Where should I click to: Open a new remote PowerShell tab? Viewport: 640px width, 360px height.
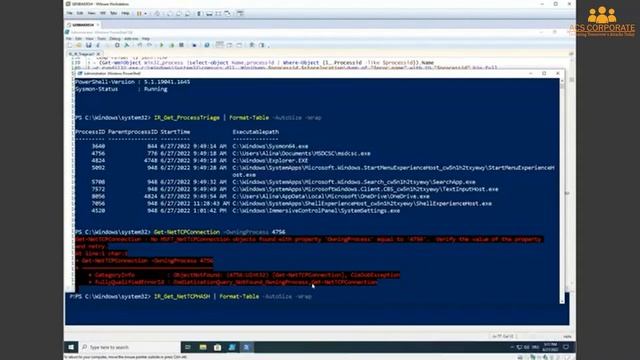coord(194,45)
